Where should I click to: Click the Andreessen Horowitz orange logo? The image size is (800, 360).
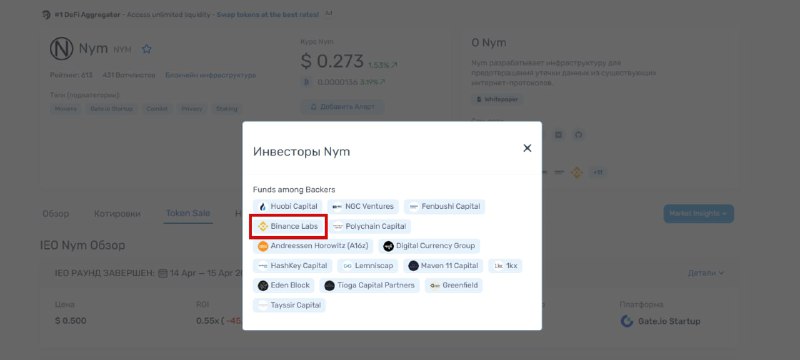pyautogui.click(x=263, y=246)
